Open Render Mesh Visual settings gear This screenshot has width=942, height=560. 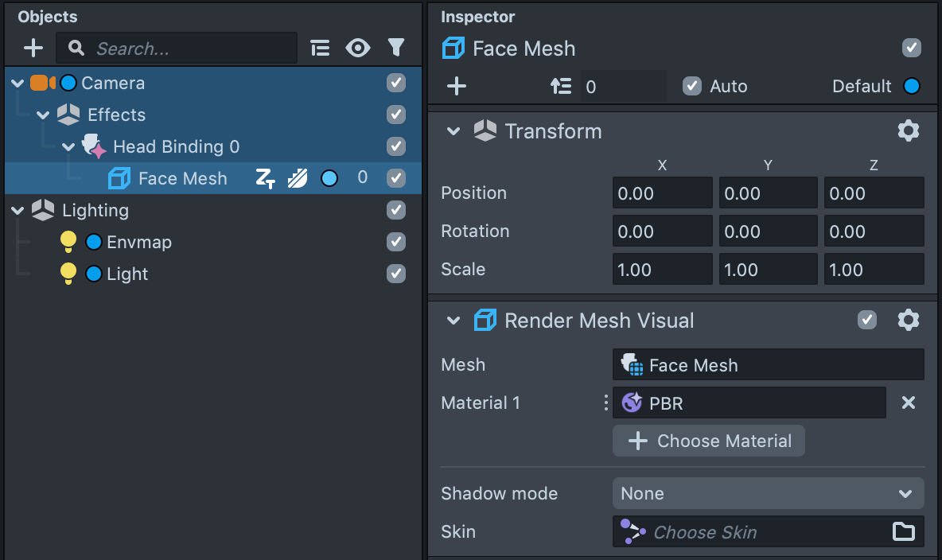908,321
